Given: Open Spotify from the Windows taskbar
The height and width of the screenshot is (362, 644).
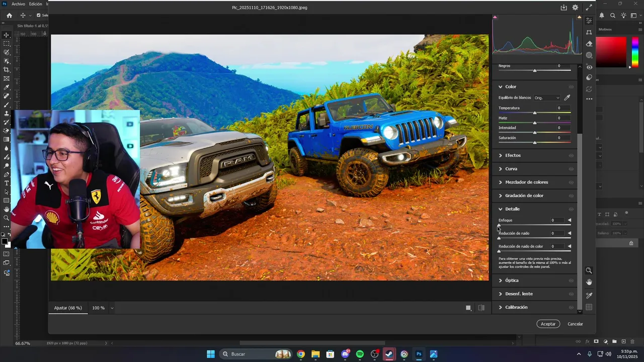Looking at the screenshot, I should click(360, 354).
